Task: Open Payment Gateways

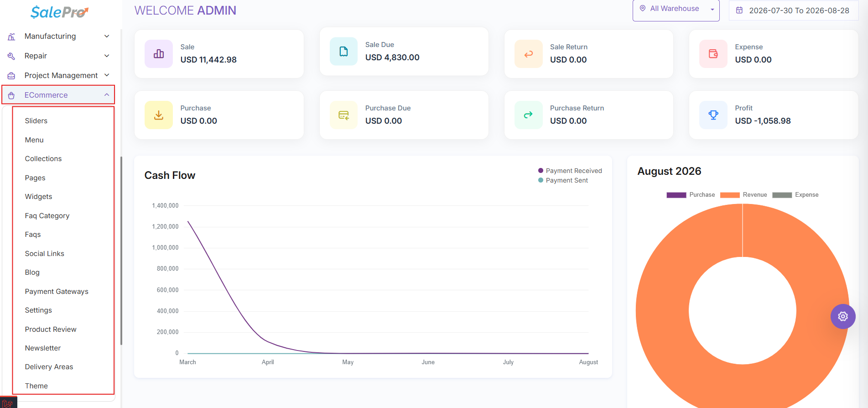Action: [57, 291]
